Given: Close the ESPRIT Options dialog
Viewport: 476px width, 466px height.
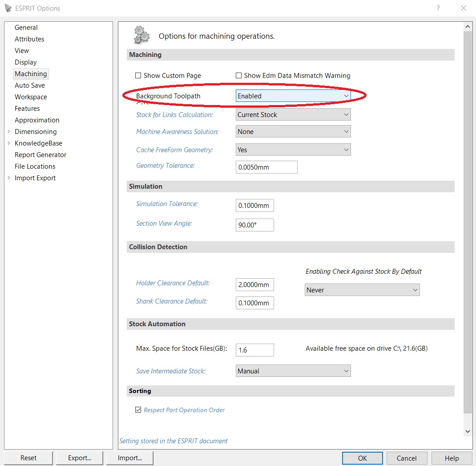Looking at the screenshot, I should click(x=463, y=8).
